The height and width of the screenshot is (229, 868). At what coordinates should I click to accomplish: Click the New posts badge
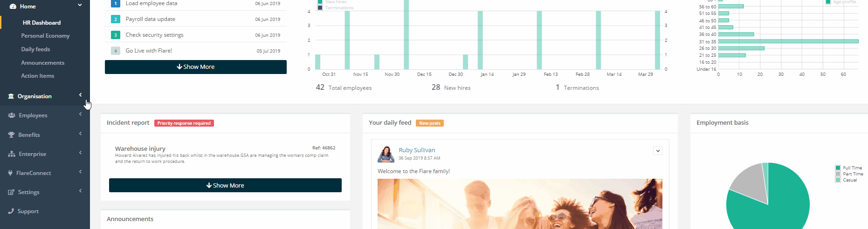click(430, 123)
